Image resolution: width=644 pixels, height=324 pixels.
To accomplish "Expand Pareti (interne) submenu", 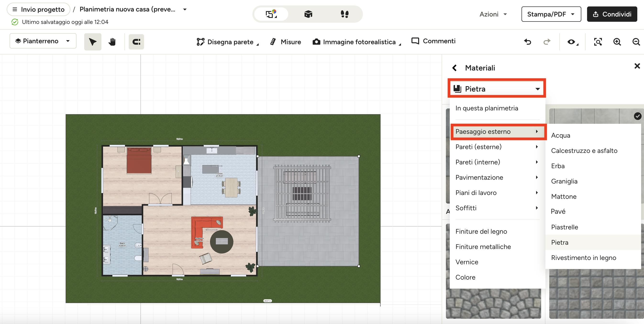I will (497, 162).
